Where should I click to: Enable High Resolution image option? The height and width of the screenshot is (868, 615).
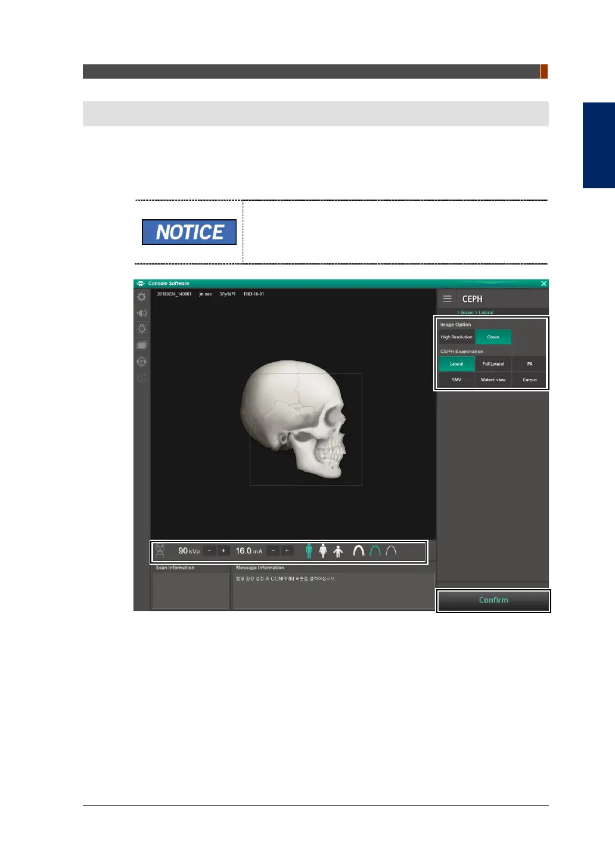(456, 337)
